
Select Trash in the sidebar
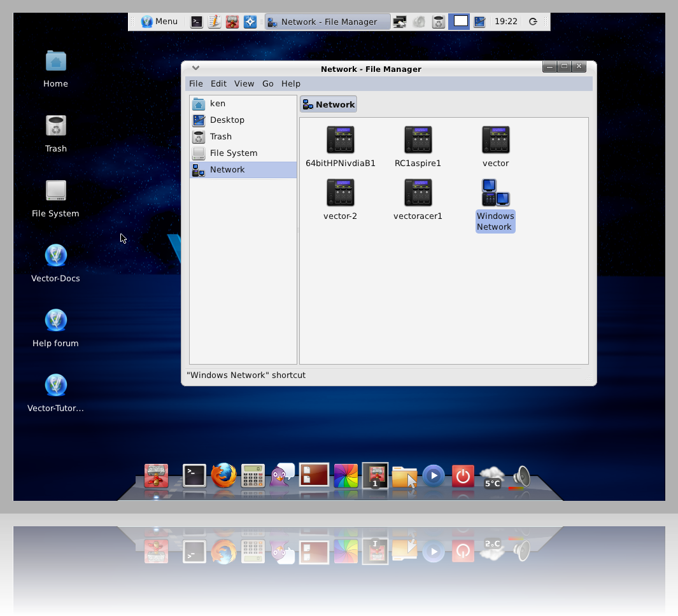click(x=221, y=136)
